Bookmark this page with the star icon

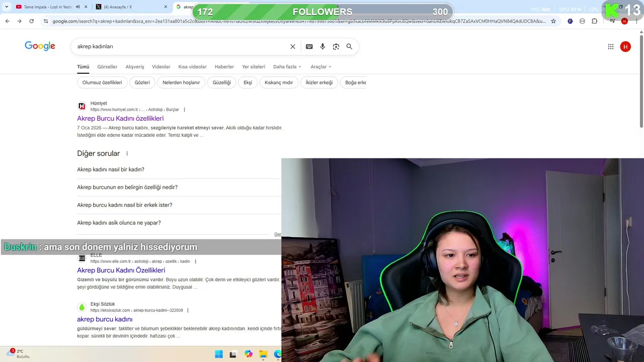click(x=553, y=21)
